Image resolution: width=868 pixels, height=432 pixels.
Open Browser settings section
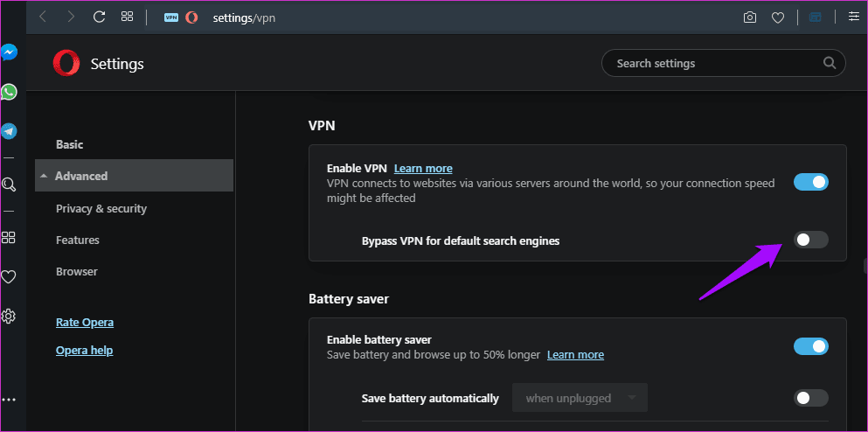[76, 271]
